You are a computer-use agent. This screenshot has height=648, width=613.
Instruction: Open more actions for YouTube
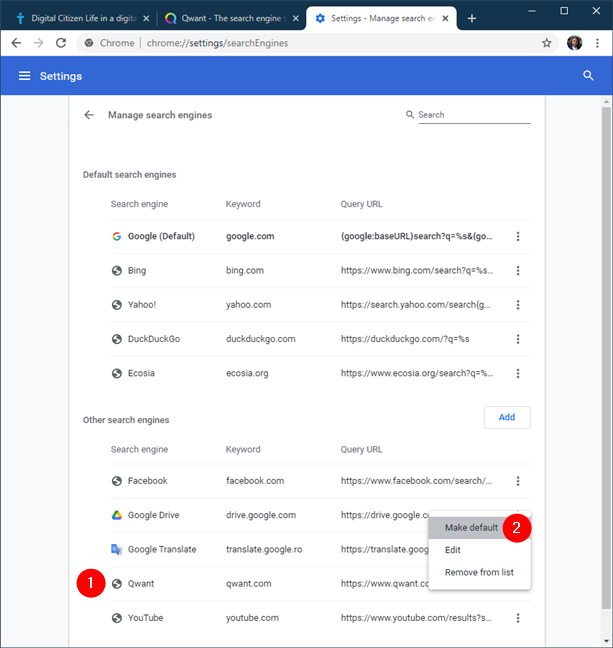point(518,618)
